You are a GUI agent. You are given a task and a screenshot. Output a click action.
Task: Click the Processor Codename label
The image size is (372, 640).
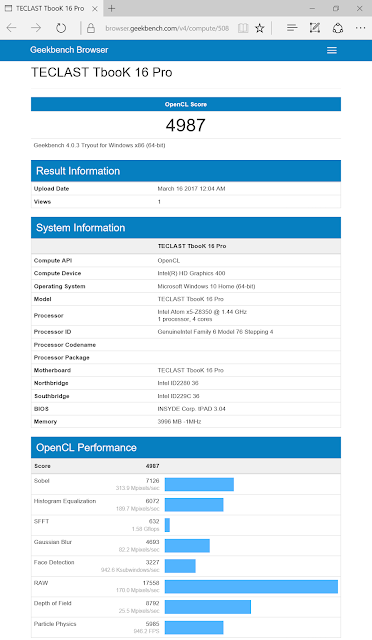click(65, 345)
